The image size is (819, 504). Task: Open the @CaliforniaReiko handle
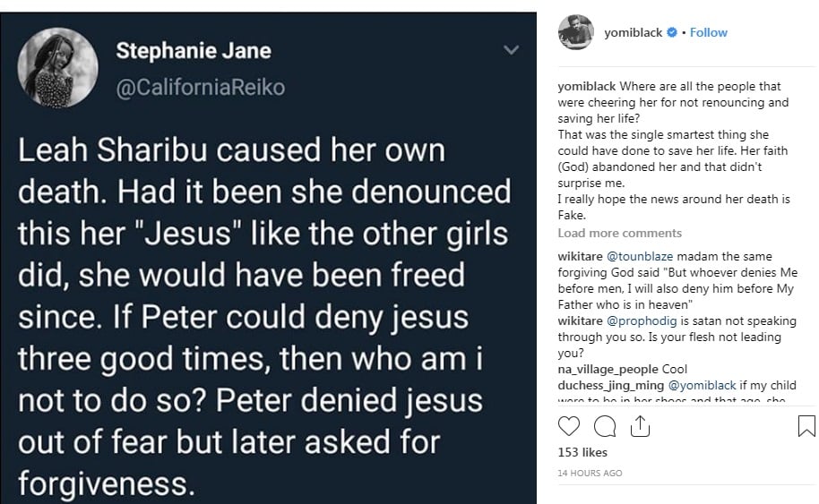pyautogui.click(x=200, y=87)
